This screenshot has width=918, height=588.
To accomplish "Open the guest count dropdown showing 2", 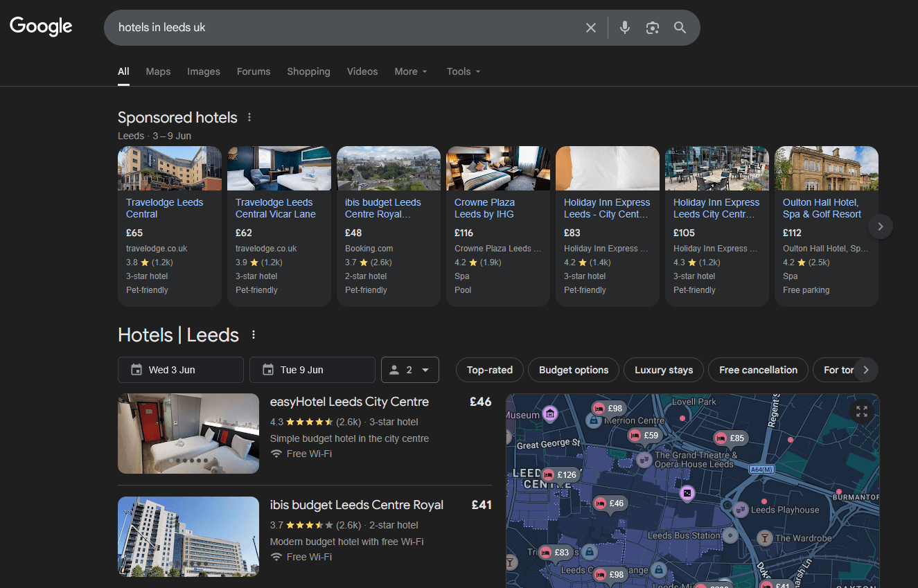I will coord(409,370).
